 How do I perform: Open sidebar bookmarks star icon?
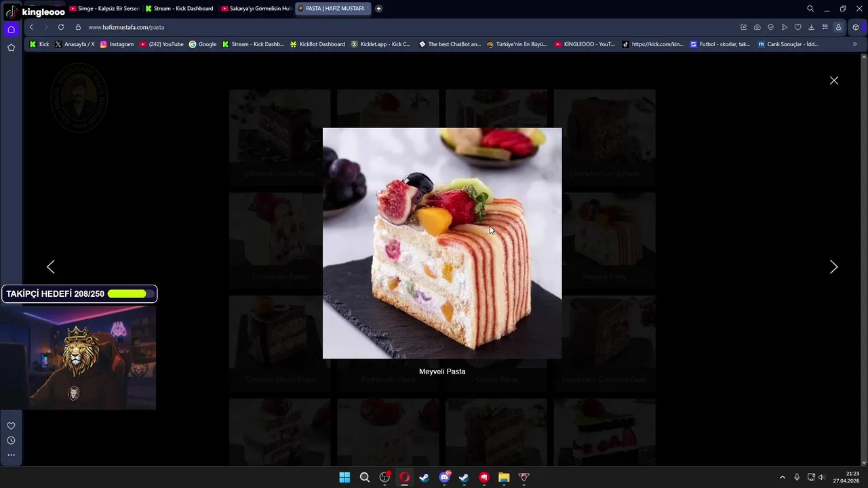coord(11,47)
